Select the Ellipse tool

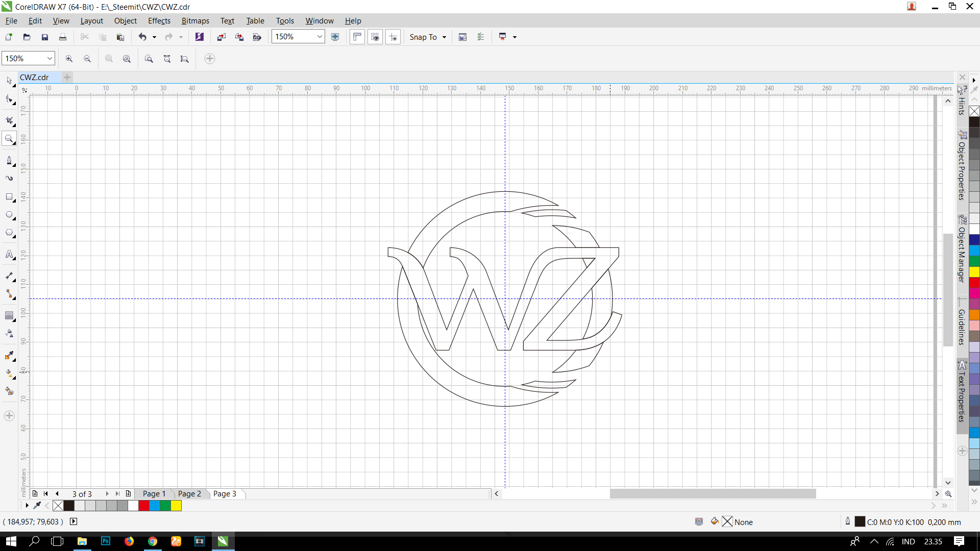click(9, 215)
